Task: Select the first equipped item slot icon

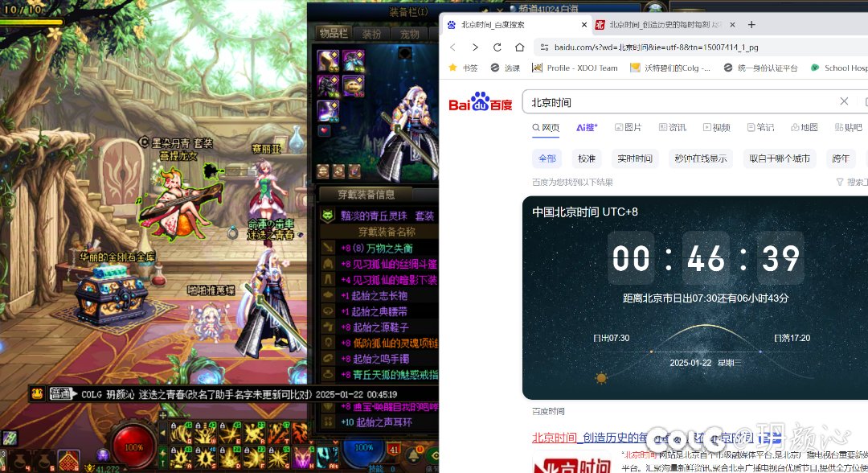Action: [x=328, y=61]
